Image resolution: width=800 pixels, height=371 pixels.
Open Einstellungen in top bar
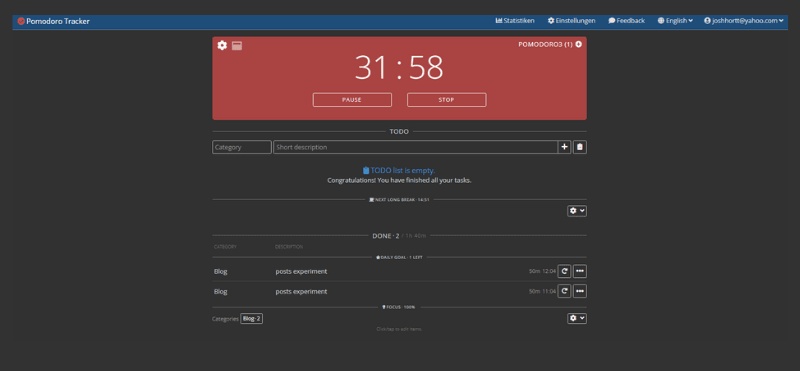(571, 21)
